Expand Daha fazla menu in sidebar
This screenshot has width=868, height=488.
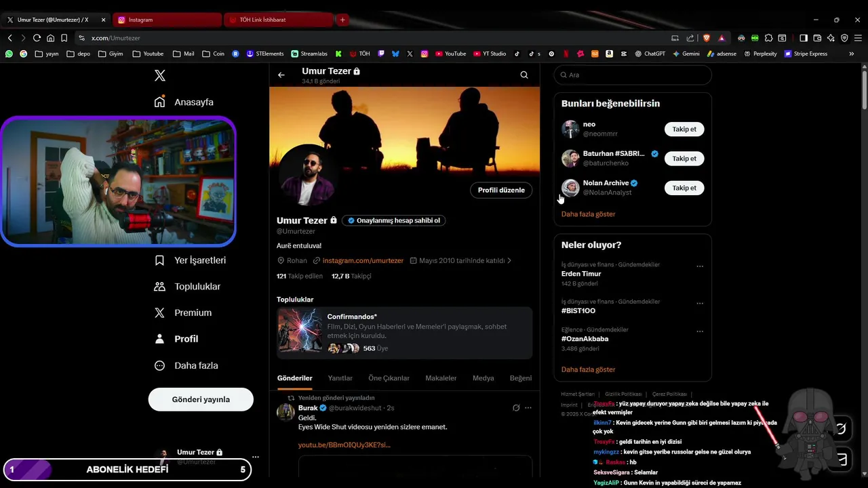[186, 365]
